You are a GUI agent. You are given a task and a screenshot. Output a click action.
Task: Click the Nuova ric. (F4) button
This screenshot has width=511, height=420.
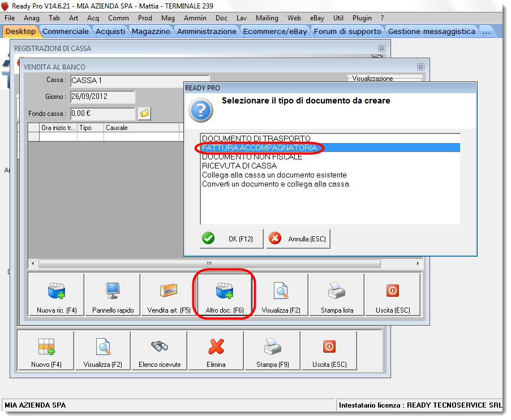57,295
